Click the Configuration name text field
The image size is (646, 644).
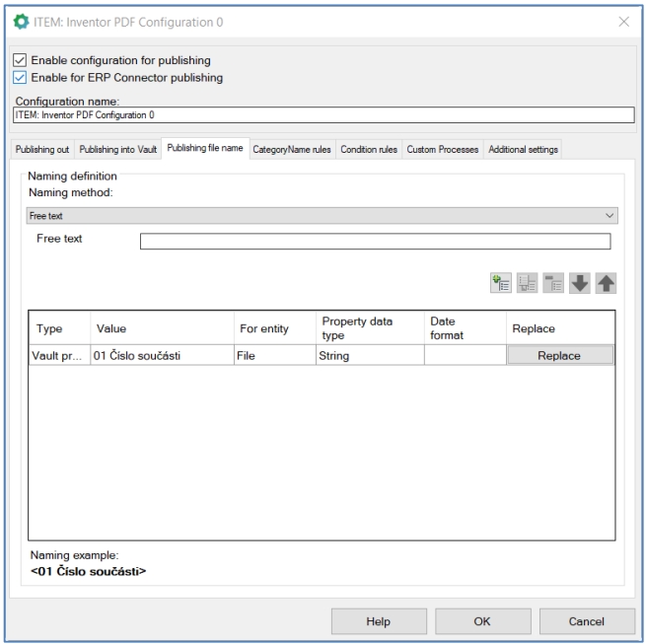pos(320,115)
